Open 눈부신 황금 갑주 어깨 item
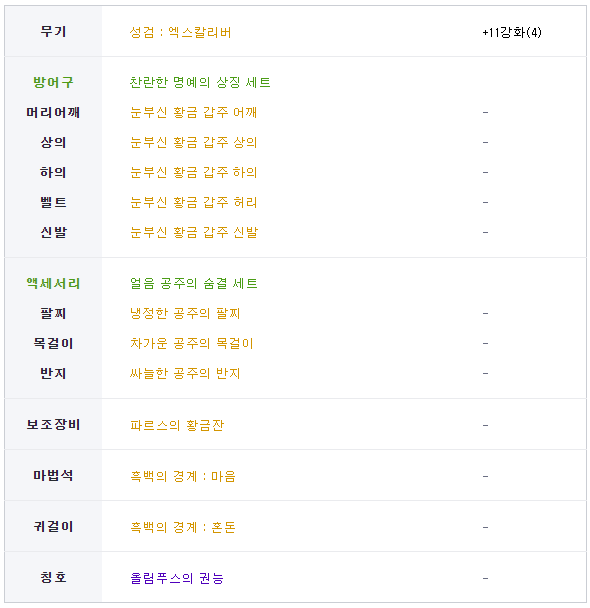Viewport: 590px width, 608px height. click(193, 112)
